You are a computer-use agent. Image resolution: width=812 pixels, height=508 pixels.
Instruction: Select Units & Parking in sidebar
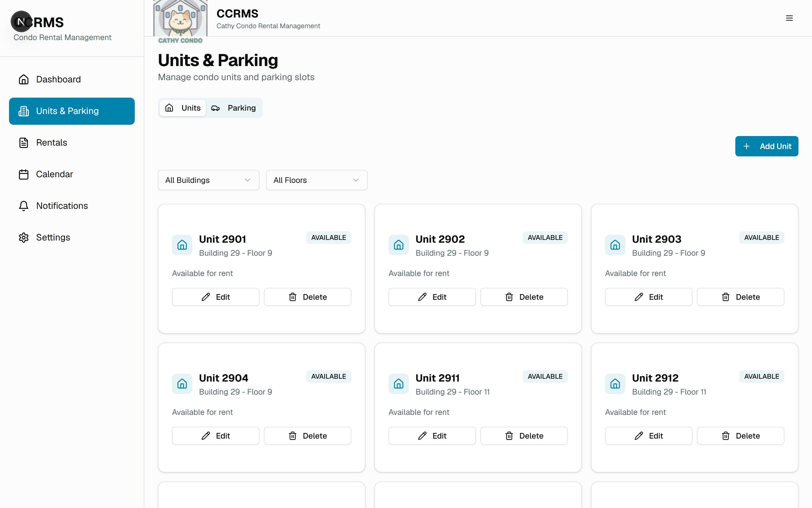72,111
